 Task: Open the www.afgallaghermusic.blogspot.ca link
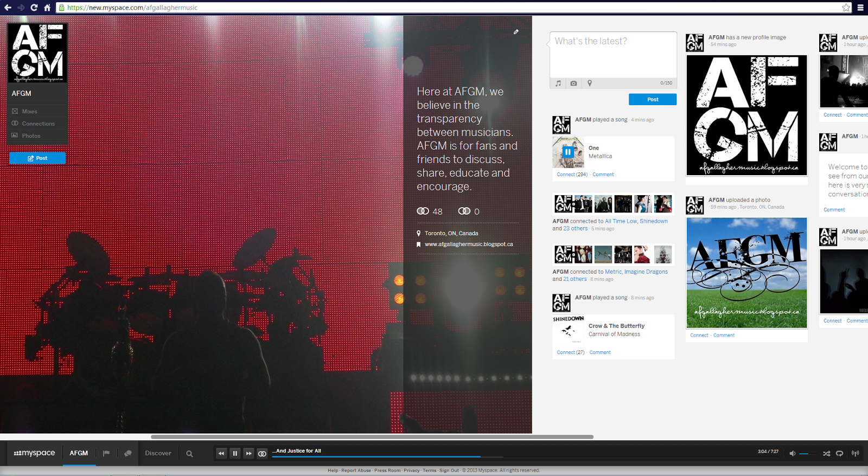pos(469,245)
